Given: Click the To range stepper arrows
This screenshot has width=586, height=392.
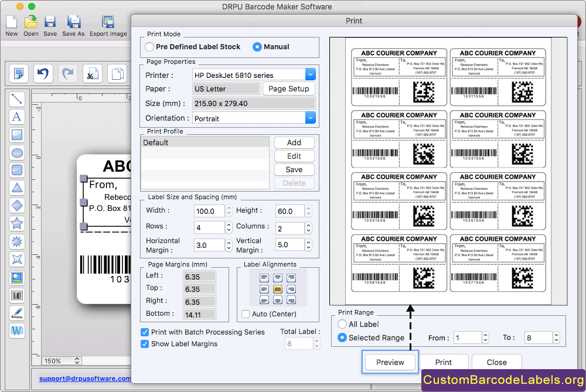Looking at the screenshot, I should [556, 338].
